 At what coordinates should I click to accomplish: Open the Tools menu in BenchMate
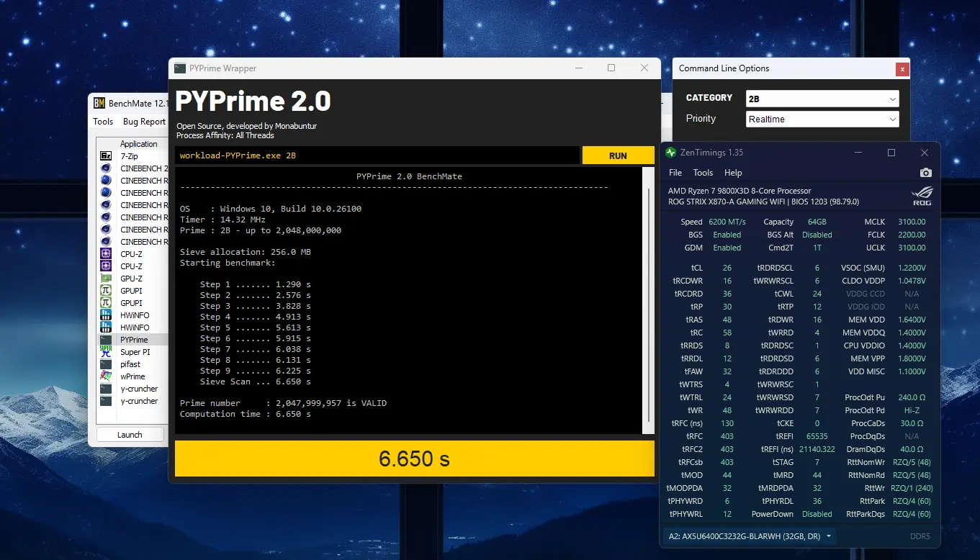(103, 122)
